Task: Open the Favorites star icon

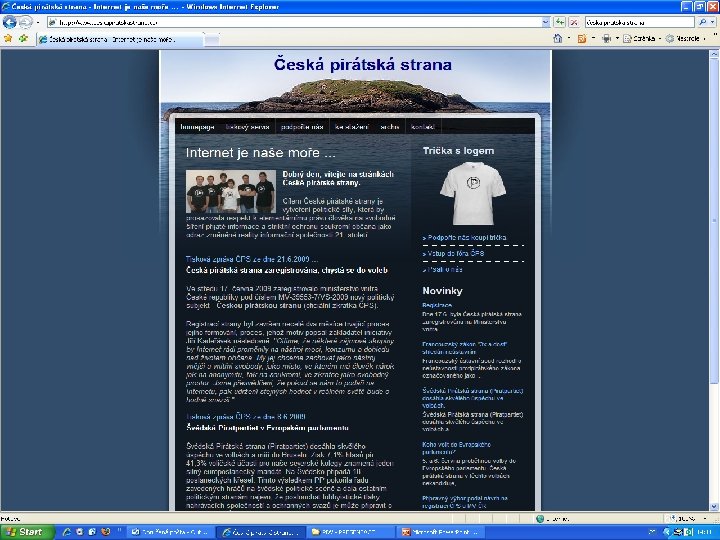Action: point(8,39)
